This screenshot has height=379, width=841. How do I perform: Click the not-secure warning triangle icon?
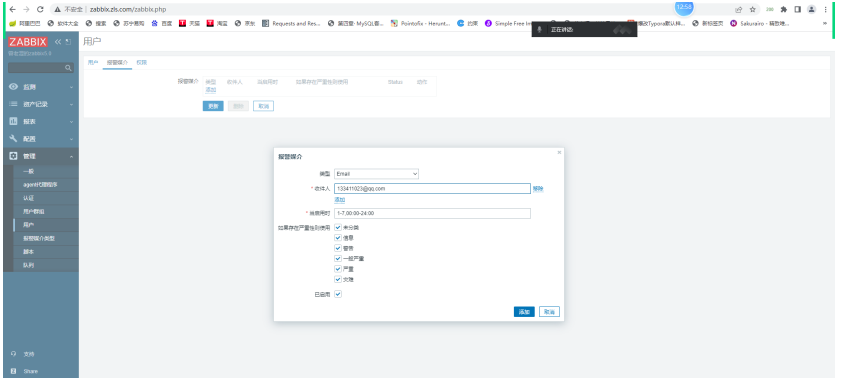tap(57, 9)
